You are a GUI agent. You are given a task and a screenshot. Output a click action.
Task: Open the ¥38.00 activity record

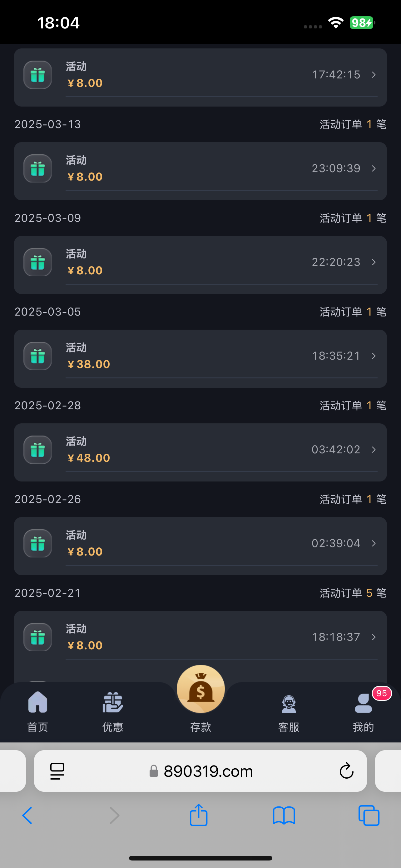(x=200, y=356)
